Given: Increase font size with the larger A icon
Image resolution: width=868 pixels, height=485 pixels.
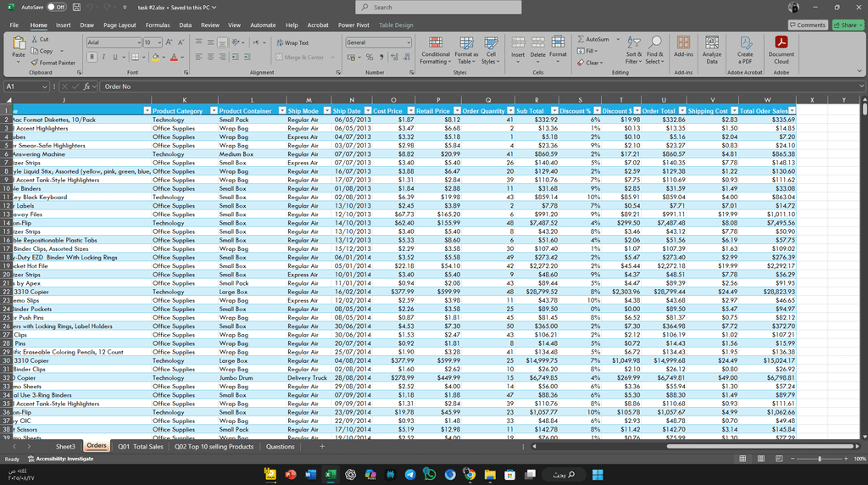Looking at the screenshot, I should 169,42.
